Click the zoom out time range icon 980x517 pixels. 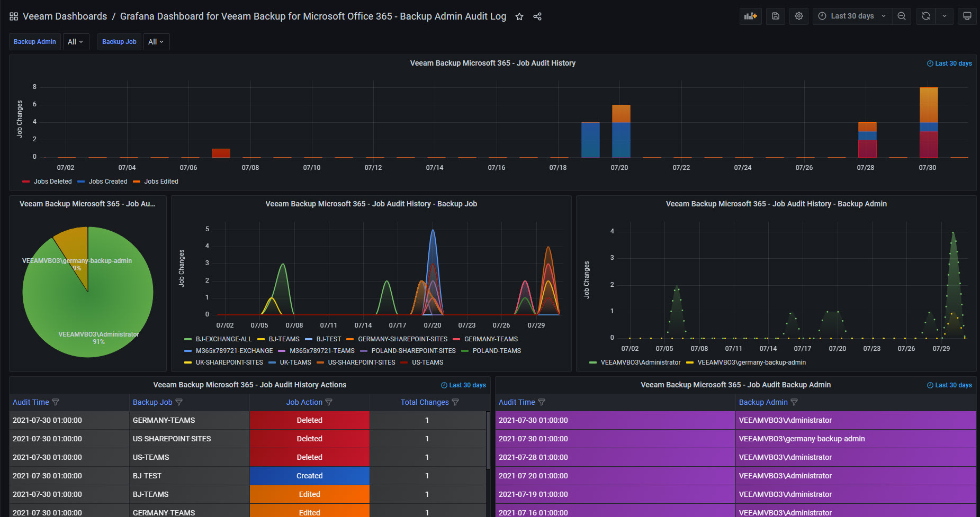[x=902, y=16]
